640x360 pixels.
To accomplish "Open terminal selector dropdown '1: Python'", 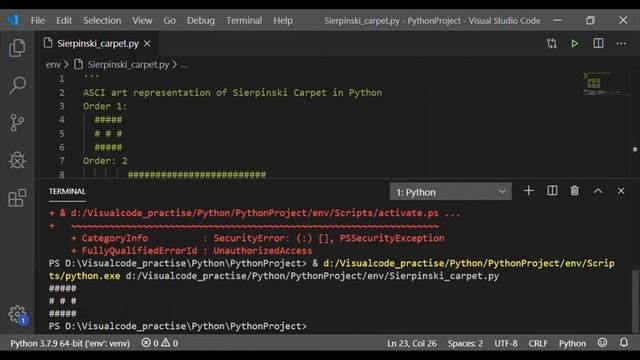I will [451, 192].
